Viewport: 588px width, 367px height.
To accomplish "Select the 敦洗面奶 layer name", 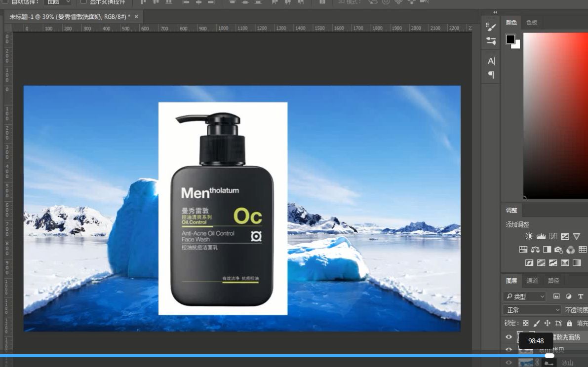I will 567,337.
